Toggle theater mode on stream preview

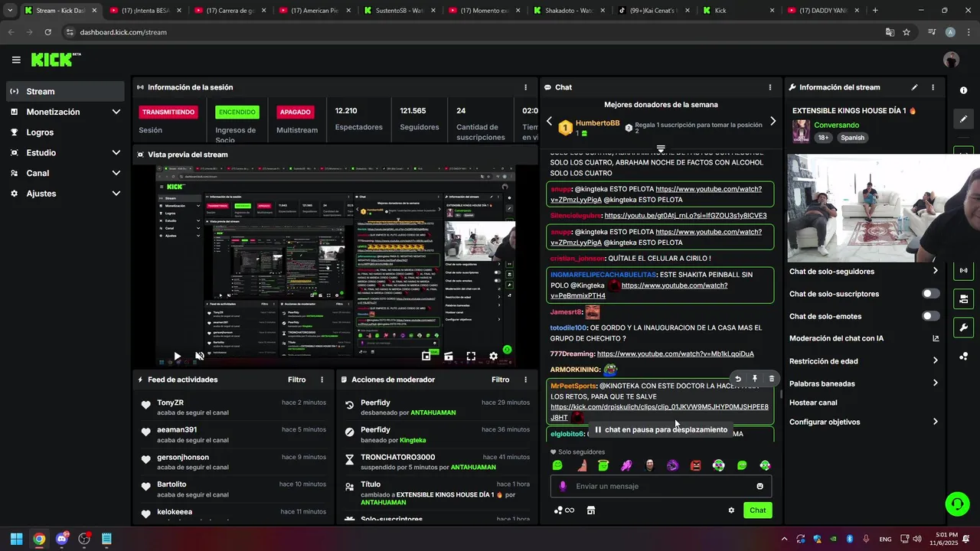coord(449,357)
